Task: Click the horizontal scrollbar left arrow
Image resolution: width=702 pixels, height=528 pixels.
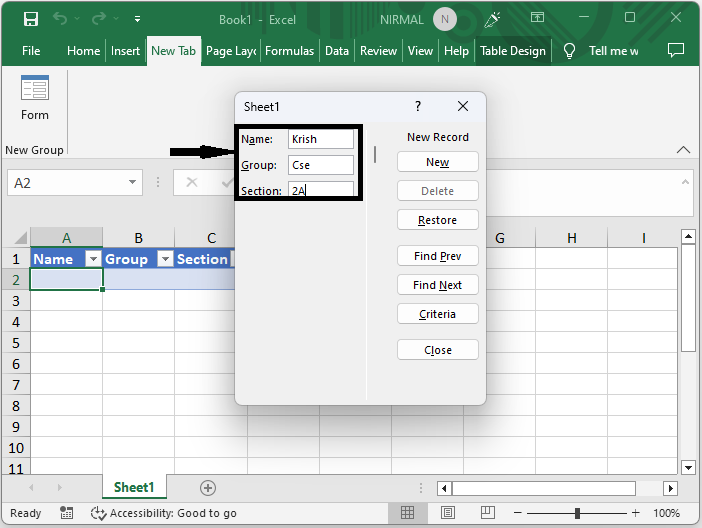Action: [x=444, y=488]
